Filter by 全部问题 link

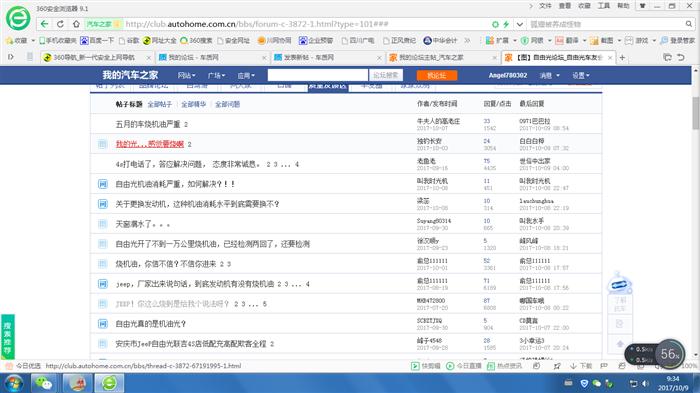coord(227,105)
